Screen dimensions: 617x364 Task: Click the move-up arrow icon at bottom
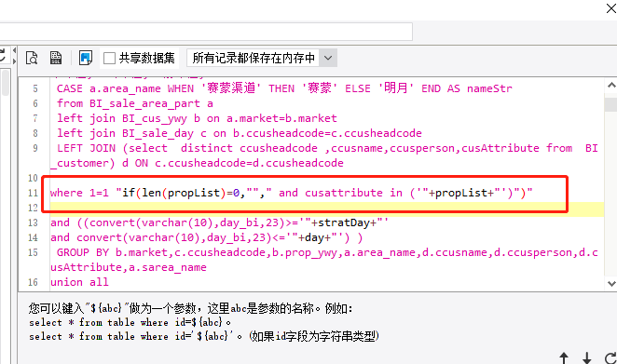tap(564, 358)
